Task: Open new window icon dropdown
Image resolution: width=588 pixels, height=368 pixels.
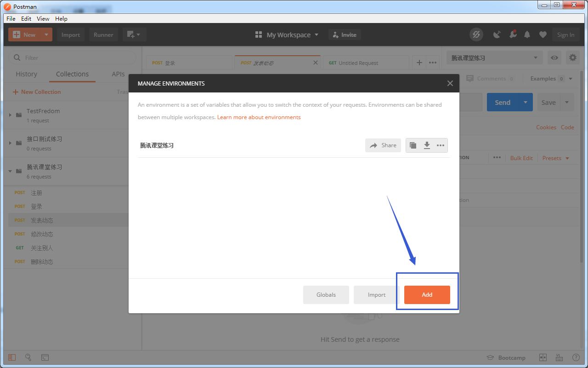Action: [134, 34]
